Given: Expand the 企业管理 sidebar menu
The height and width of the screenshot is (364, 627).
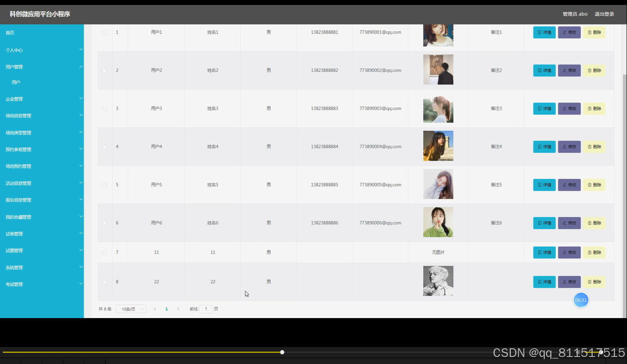Looking at the screenshot, I should point(42,99).
